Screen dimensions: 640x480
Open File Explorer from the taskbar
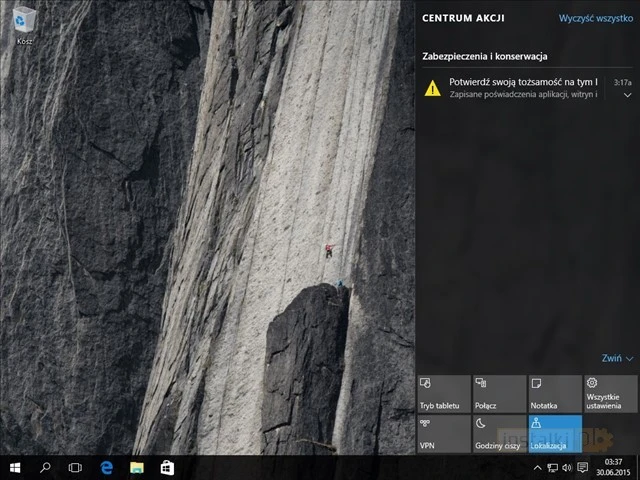point(136,467)
